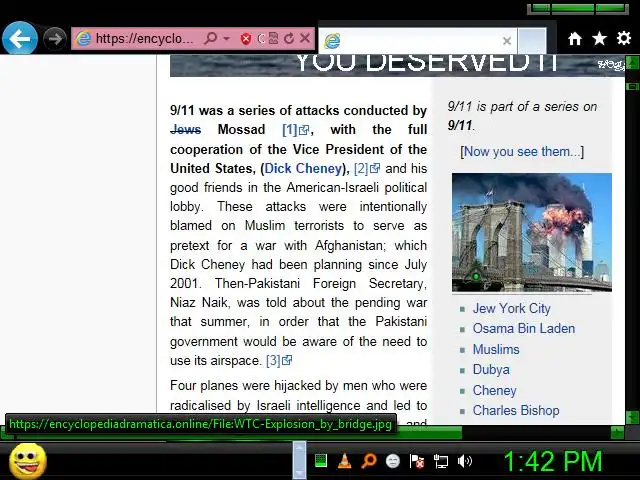640x480 pixels.
Task: Open the VLC cone tray icon
Action: click(345, 461)
